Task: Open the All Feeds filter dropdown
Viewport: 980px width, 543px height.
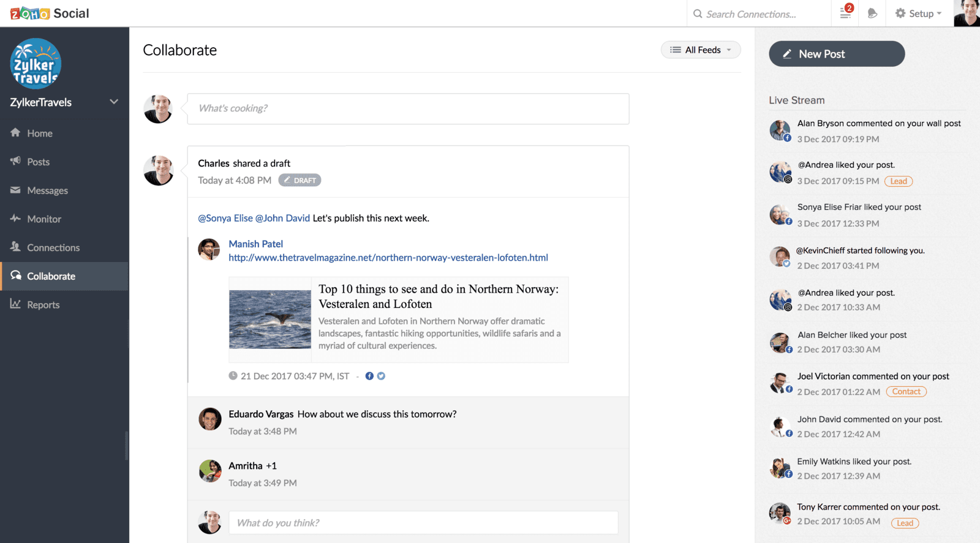Action: click(x=701, y=50)
